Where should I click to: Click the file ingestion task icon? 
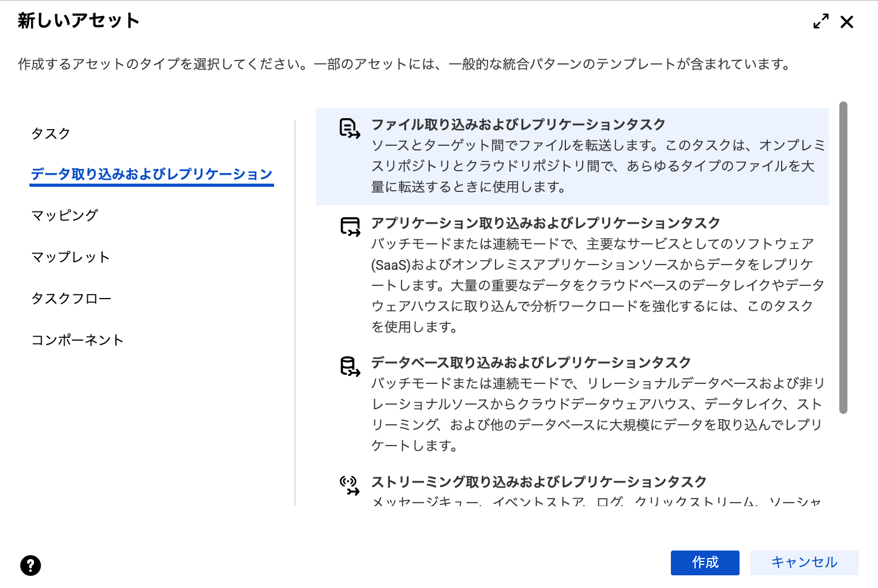click(x=350, y=128)
